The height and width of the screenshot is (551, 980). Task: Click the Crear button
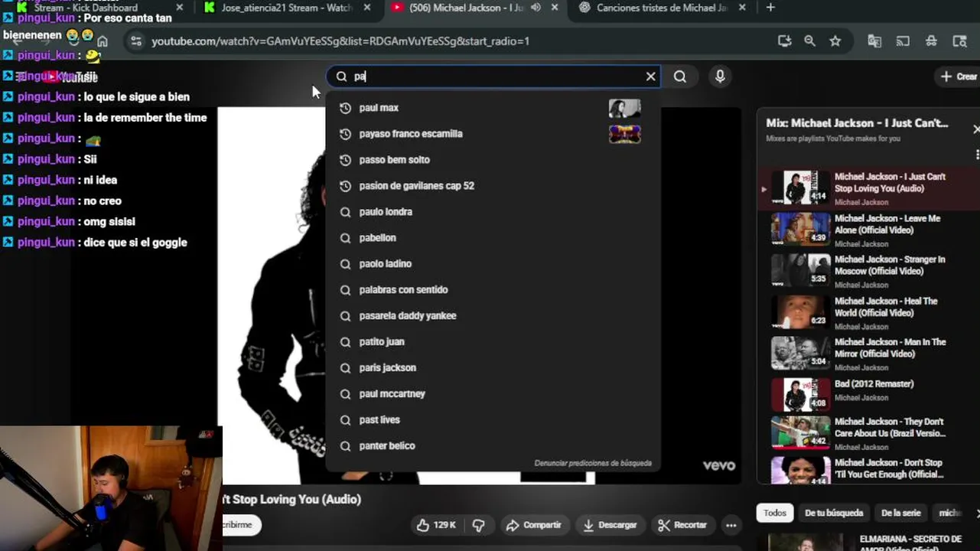point(959,77)
